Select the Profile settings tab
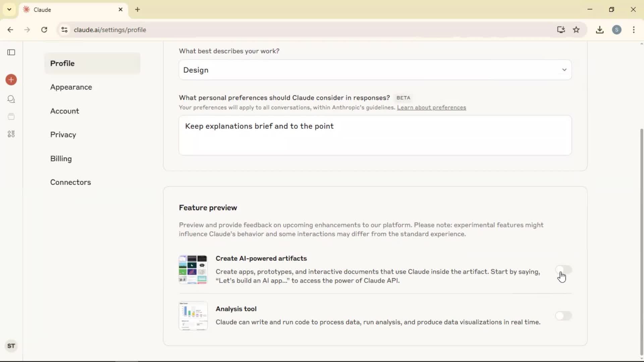Screen dimensions: 644x362 tap(92, 63)
